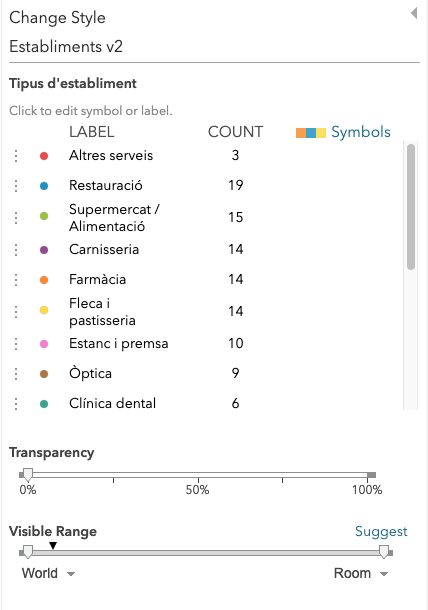The width and height of the screenshot is (428, 610).
Task: Grab the drag handle beside Carnisseria
Action: [16, 250]
